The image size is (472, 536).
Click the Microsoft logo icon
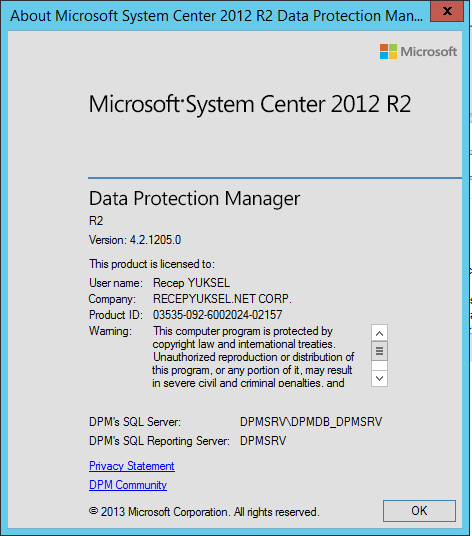(x=388, y=52)
